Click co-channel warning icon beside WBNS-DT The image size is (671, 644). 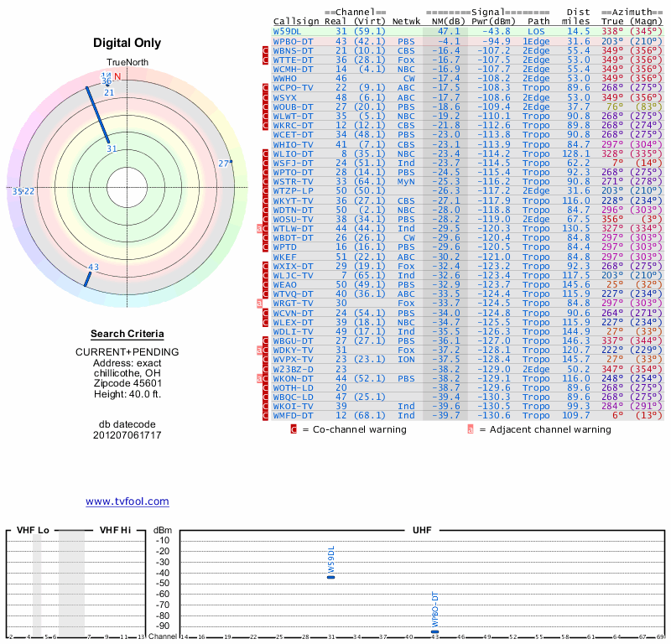tap(266, 50)
